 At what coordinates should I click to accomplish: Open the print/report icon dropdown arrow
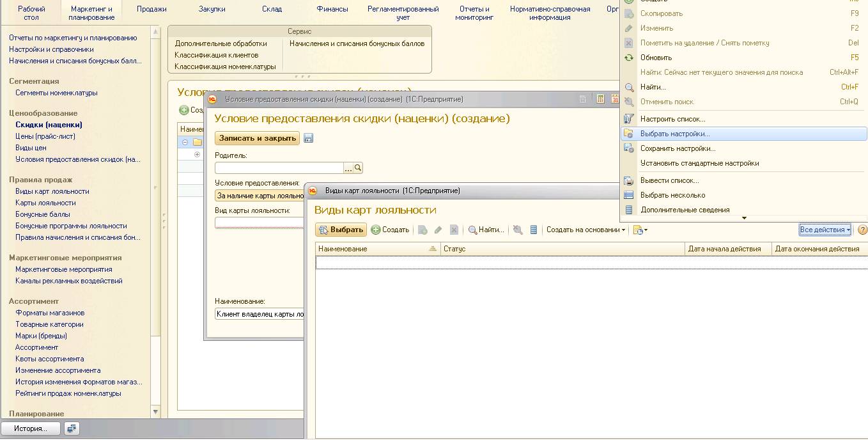pos(646,230)
